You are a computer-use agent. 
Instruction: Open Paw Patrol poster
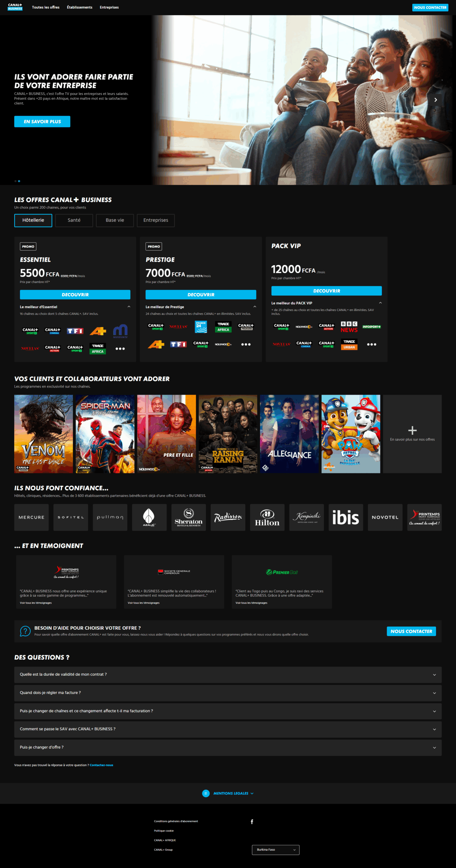(x=351, y=434)
